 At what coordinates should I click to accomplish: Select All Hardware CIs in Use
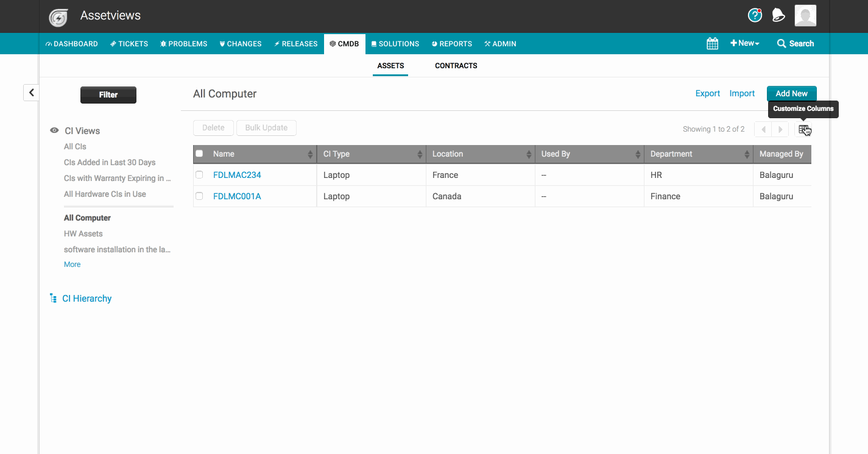[x=105, y=194]
